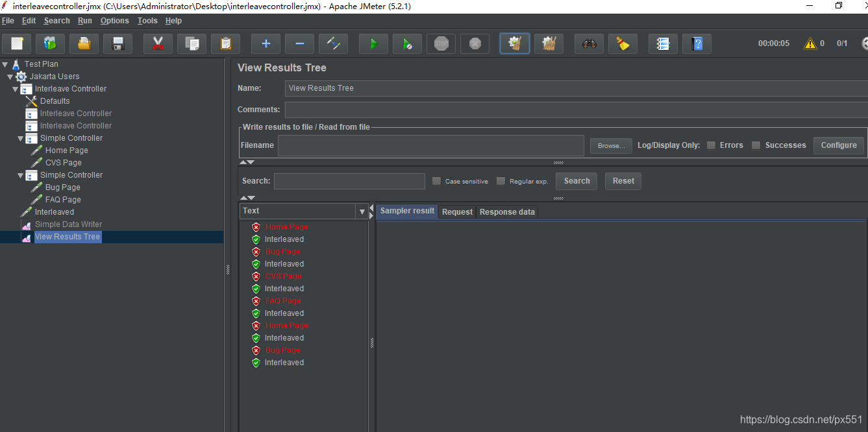Click the Browse... button
Screen dimensions: 868x432
[611, 145]
